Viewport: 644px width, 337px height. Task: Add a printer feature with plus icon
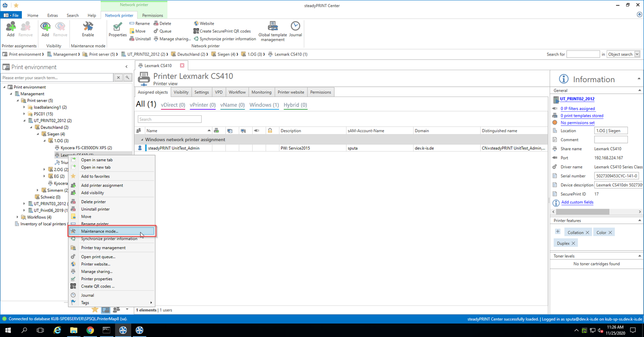tap(558, 232)
